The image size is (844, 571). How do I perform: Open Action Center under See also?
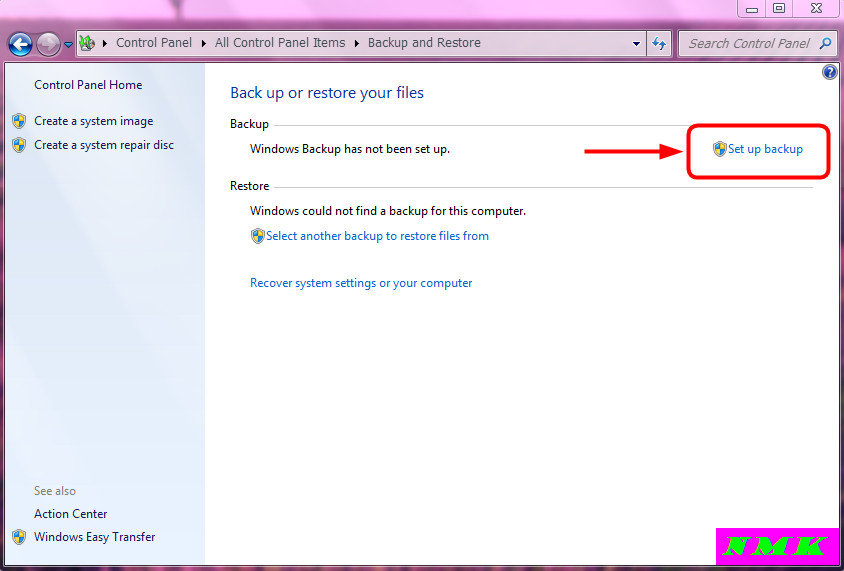click(x=71, y=514)
